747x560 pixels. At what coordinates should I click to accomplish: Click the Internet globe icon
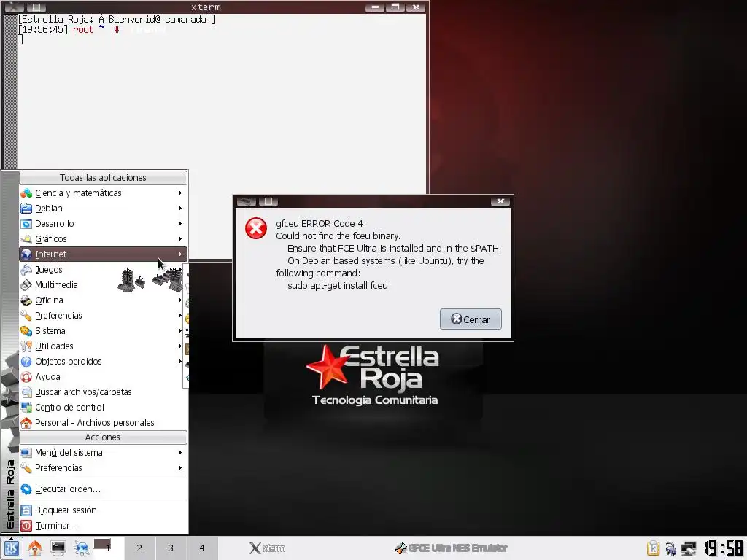point(26,254)
